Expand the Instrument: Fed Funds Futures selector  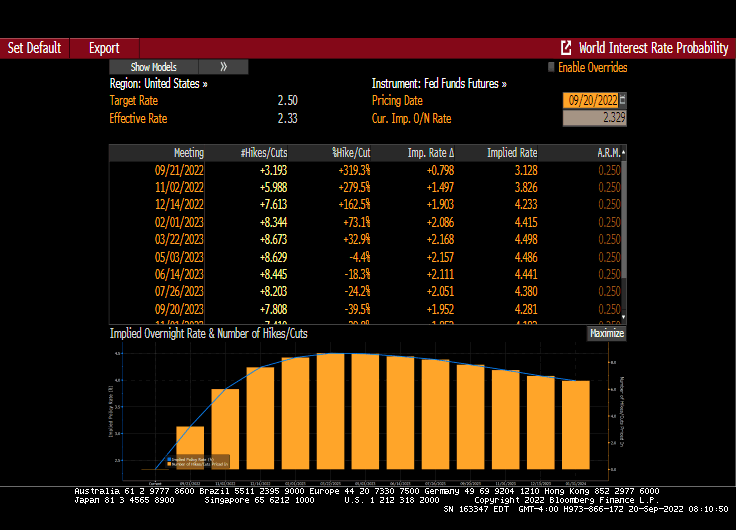439,84
